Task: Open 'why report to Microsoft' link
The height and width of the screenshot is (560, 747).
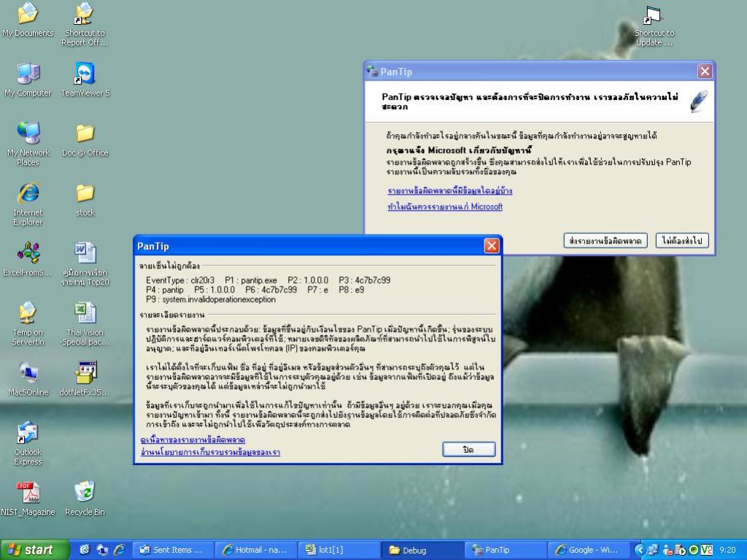Action: [x=445, y=206]
